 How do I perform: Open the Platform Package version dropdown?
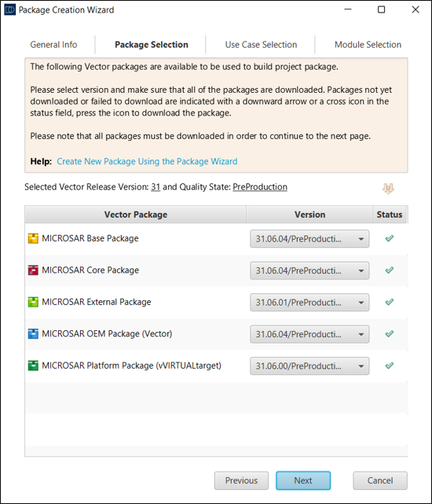point(309,366)
